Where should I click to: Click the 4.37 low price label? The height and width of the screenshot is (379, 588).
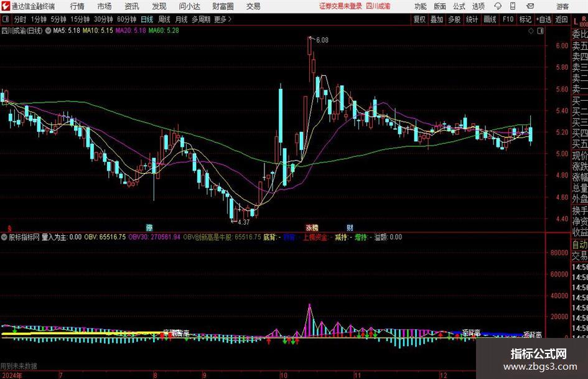point(243,222)
